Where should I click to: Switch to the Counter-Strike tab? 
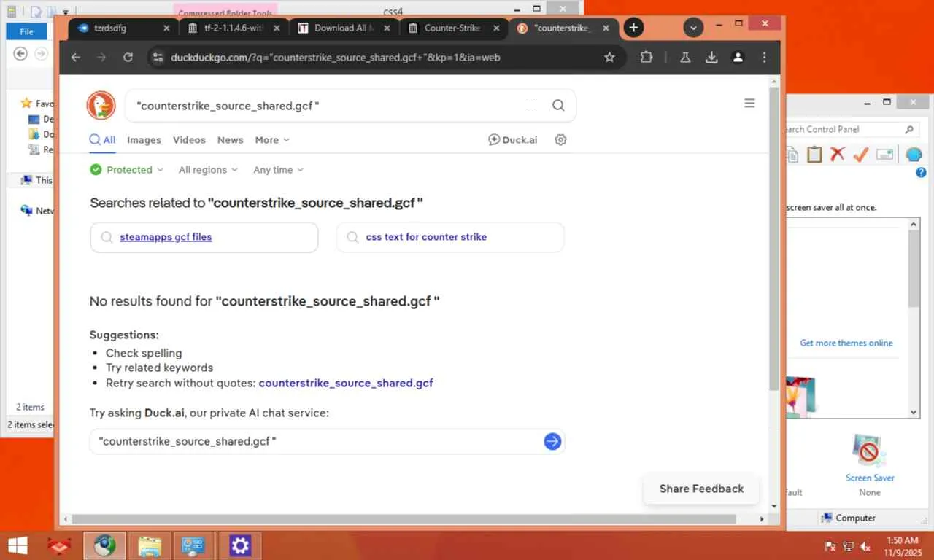point(452,28)
